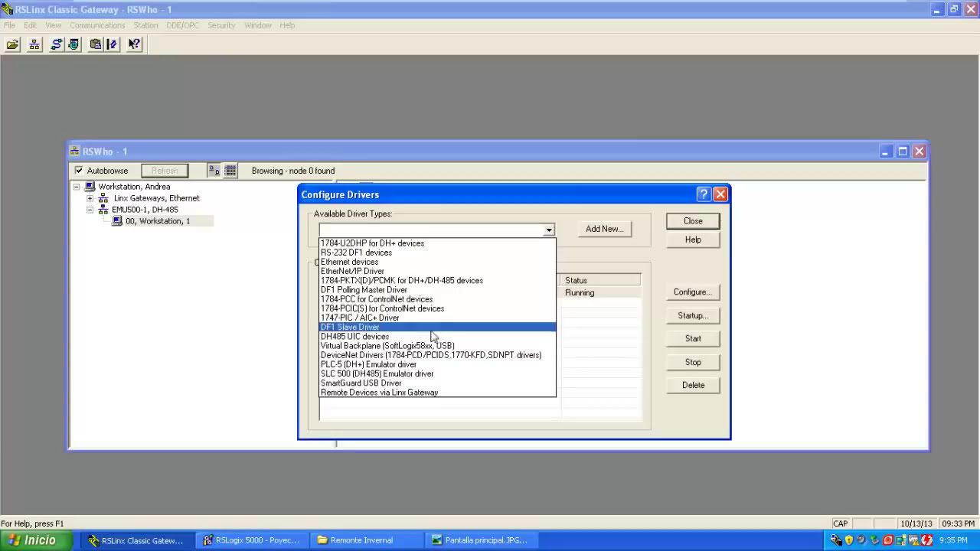Select DeviceNet Drivers entry
Viewport: 980px width, 551px height.
pyautogui.click(x=437, y=355)
